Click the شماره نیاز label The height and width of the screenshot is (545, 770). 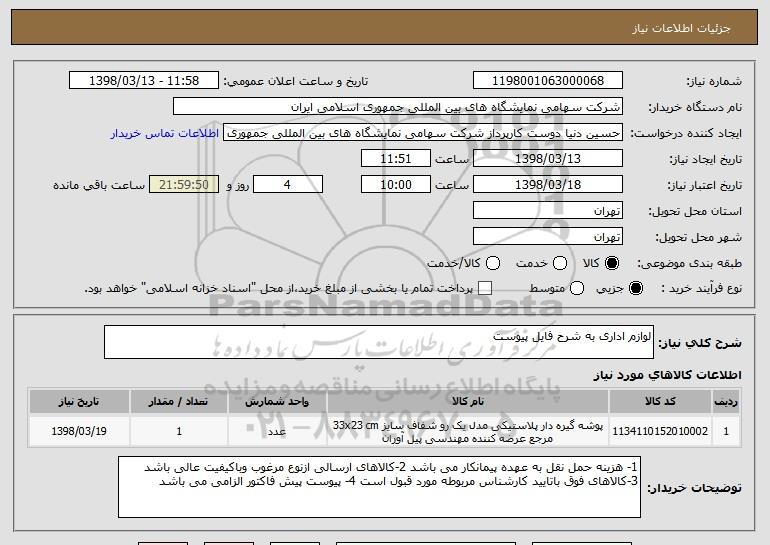click(x=714, y=81)
